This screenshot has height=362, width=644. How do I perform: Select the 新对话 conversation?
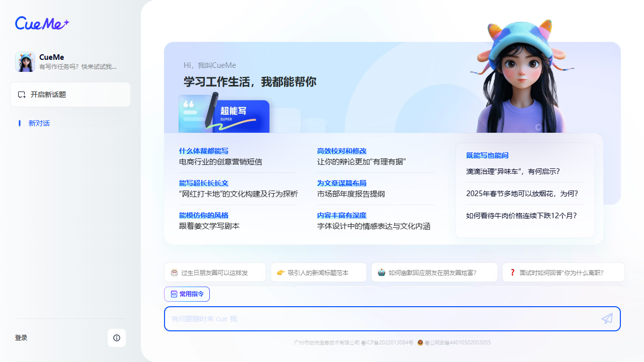tap(39, 123)
